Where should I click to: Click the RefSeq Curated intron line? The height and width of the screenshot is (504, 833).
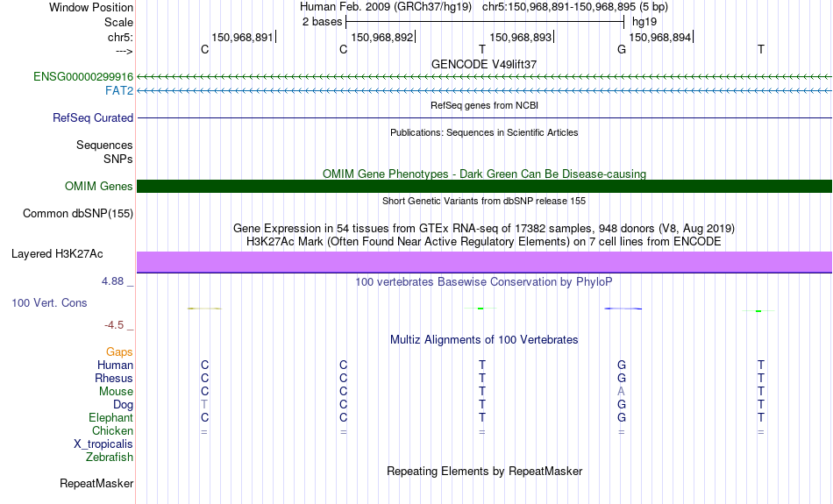click(x=484, y=118)
